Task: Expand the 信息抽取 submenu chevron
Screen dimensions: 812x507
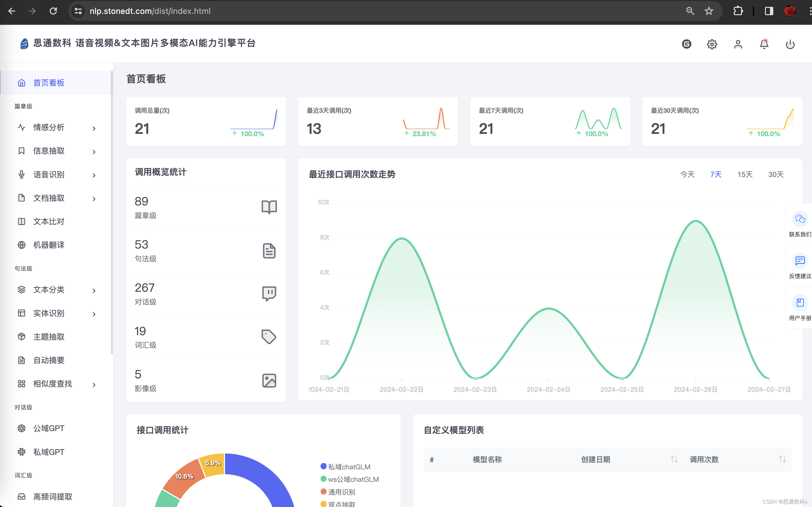Action: pyautogui.click(x=94, y=152)
